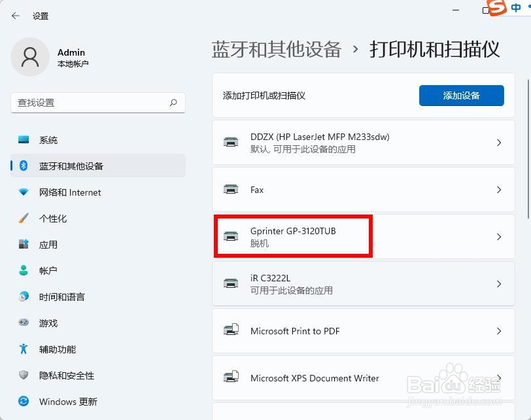The height and width of the screenshot is (420, 531).
Task: Expand the DDZX HP LaserJet chevron
Action: 499,142
